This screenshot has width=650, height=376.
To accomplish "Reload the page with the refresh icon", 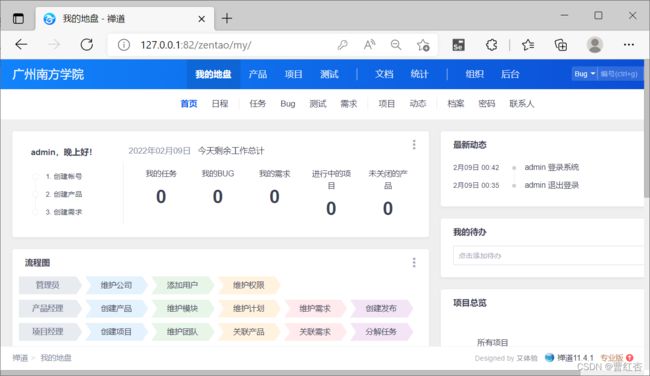I will pos(87,44).
